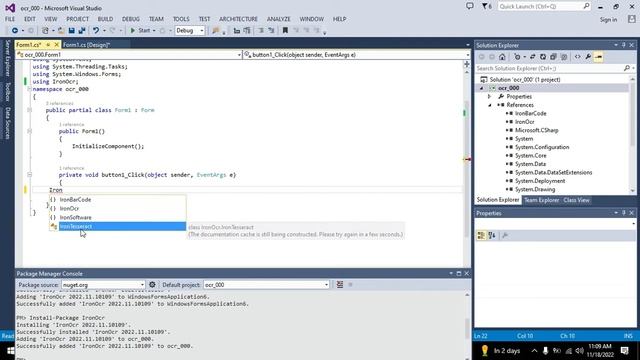Open the FILE menu
The width and height of the screenshot is (640, 360).
10,19
